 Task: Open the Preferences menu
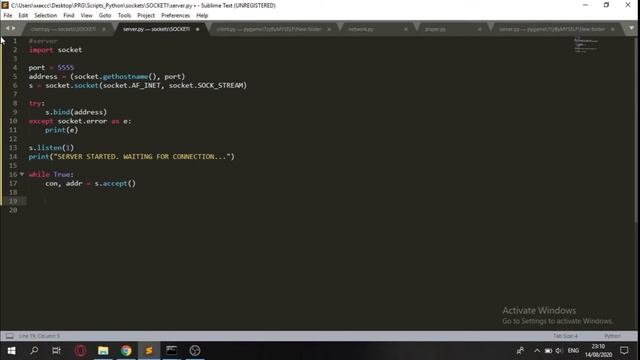point(176,16)
